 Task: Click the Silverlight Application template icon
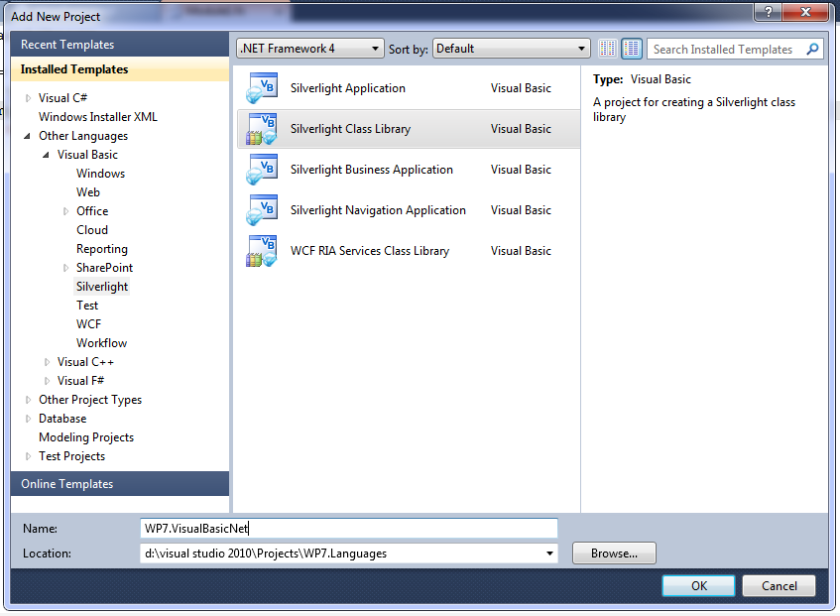pyautogui.click(x=262, y=88)
